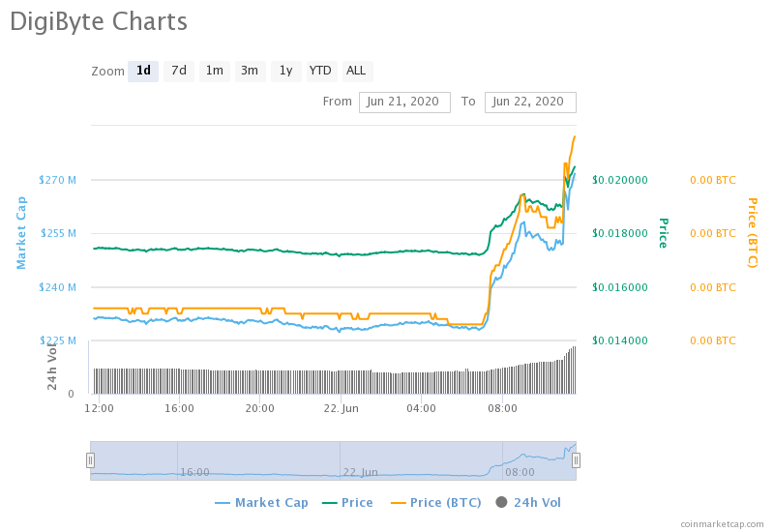Choose the 3m zoom option
The height and width of the screenshot is (532, 774).
(x=250, y=71)
